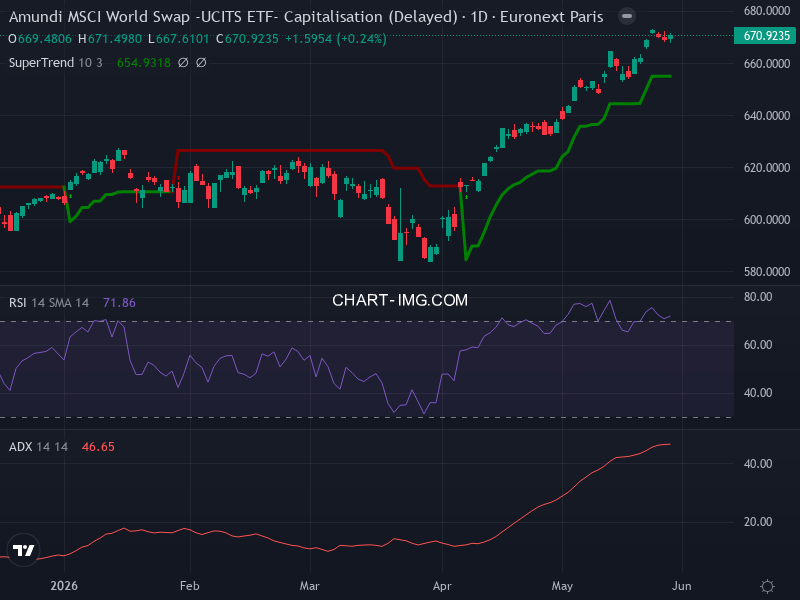800x600 pixels.
Task: Click the close price C670.9235
Action: point(247,39)
